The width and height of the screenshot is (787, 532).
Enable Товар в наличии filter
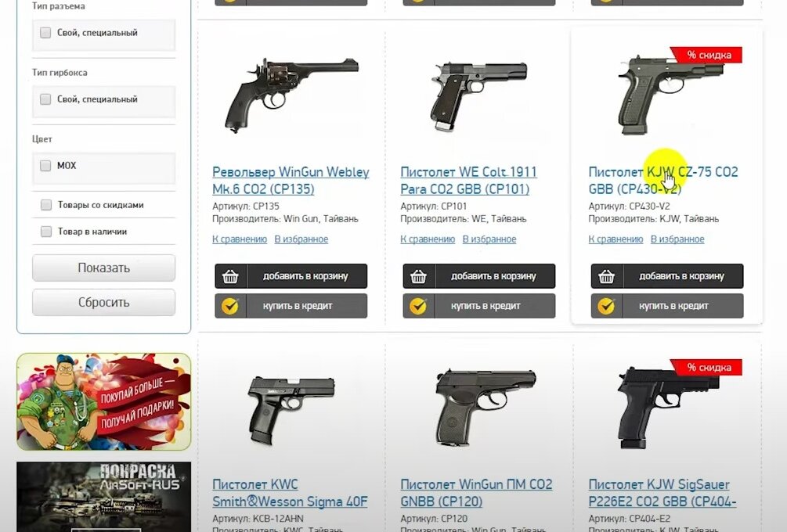point(46,231)
